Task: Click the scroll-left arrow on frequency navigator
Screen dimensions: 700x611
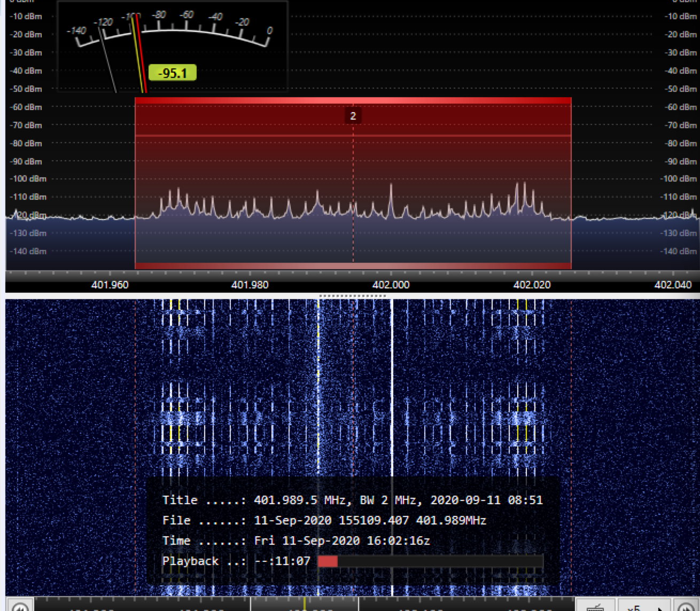Action: pyautogui.click(x=20, y=607)
